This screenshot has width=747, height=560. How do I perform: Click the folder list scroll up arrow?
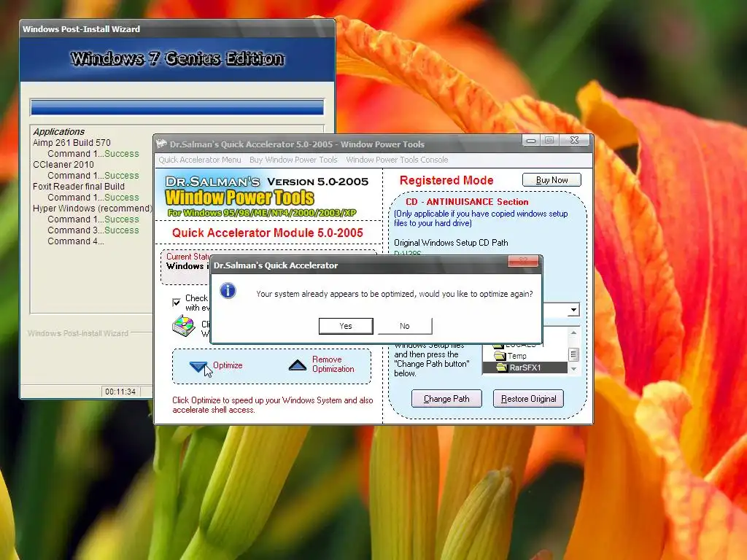pos(573,332)
